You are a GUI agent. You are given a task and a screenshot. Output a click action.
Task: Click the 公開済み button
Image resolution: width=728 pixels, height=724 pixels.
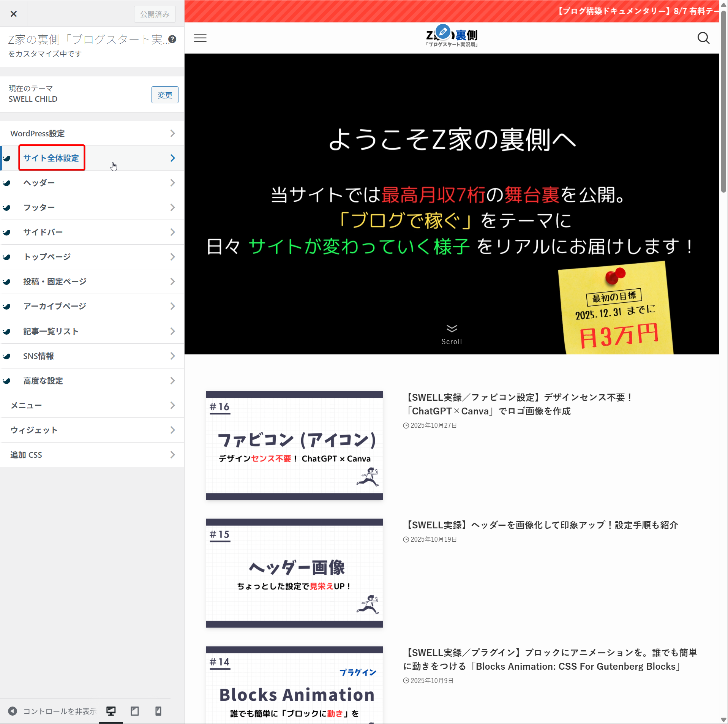[155, 14]
